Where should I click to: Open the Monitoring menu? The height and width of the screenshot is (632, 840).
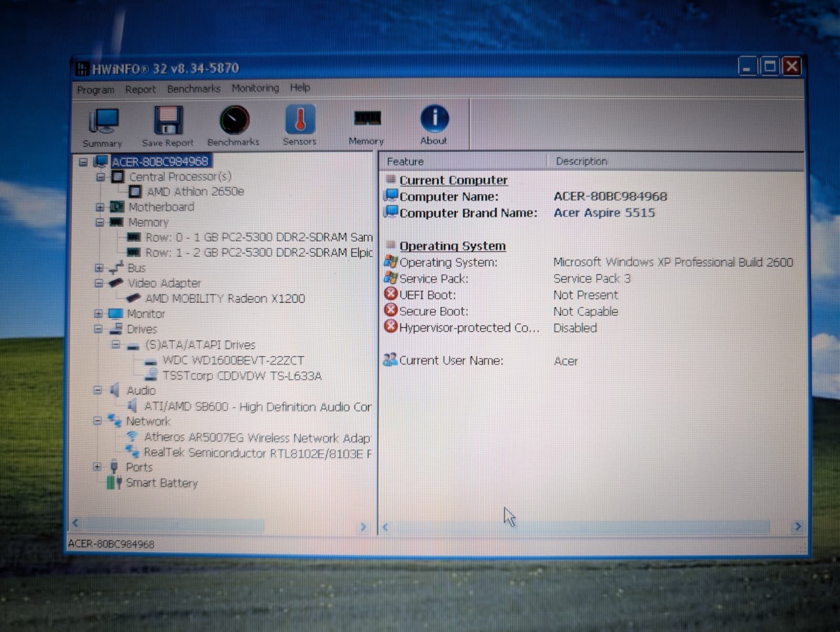point(256,88)
